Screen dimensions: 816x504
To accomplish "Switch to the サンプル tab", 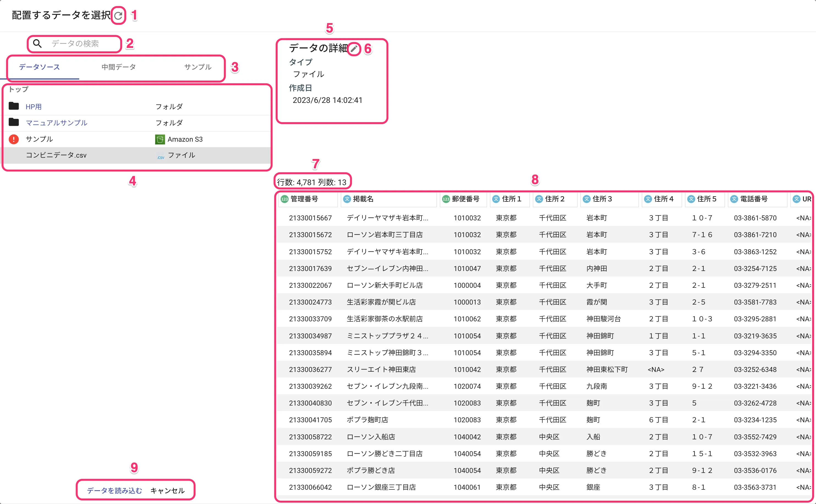I will coord(198,67).
